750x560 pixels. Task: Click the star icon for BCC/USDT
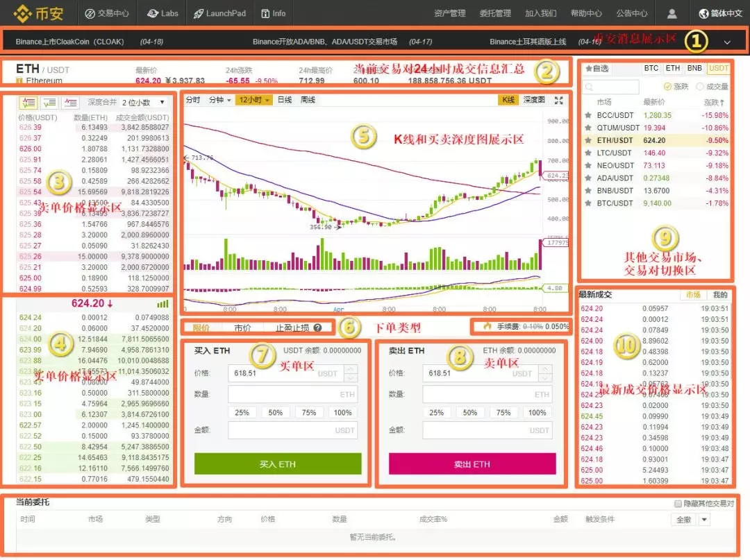588,115
